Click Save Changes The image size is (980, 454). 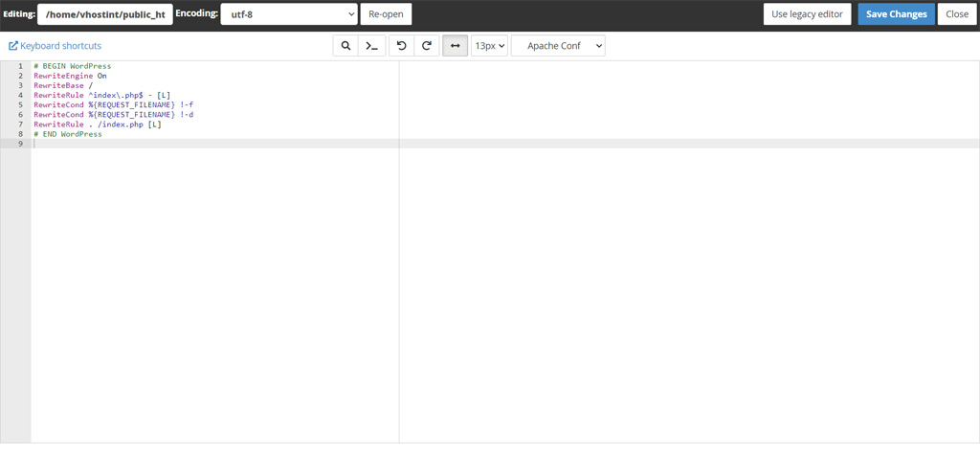click(896, 13)
